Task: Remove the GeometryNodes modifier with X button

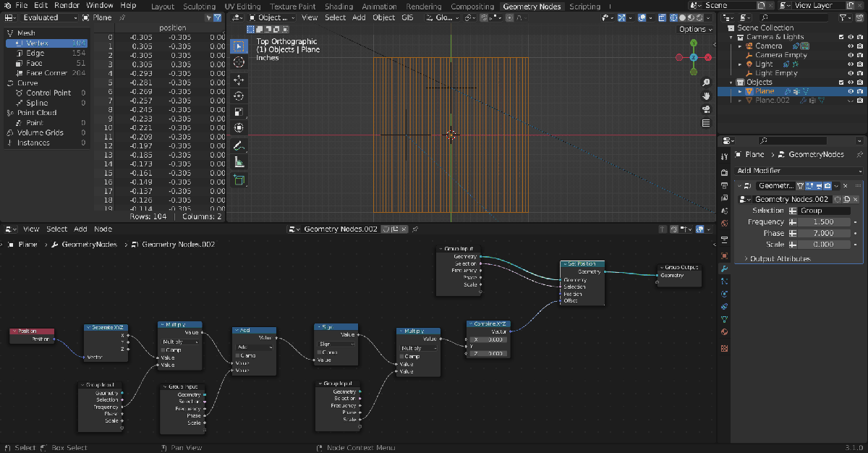Action: [x=845, y=186]
